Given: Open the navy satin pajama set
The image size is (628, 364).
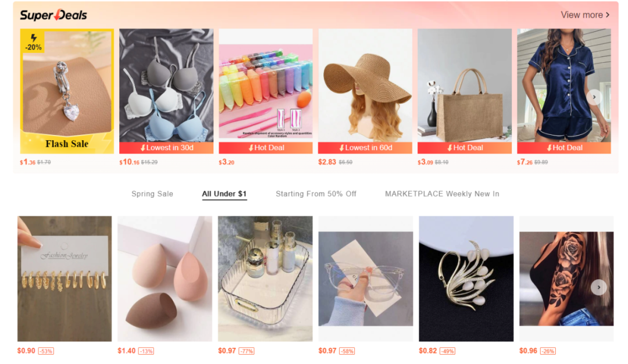Looking at the screenshot, I should coord(564,85).
